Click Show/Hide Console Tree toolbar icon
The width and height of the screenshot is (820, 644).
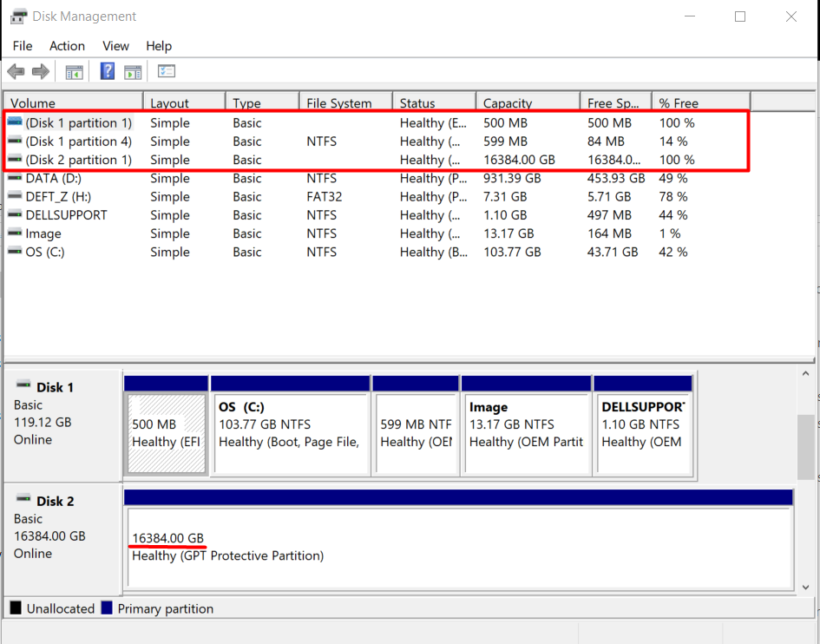point(74,72)
